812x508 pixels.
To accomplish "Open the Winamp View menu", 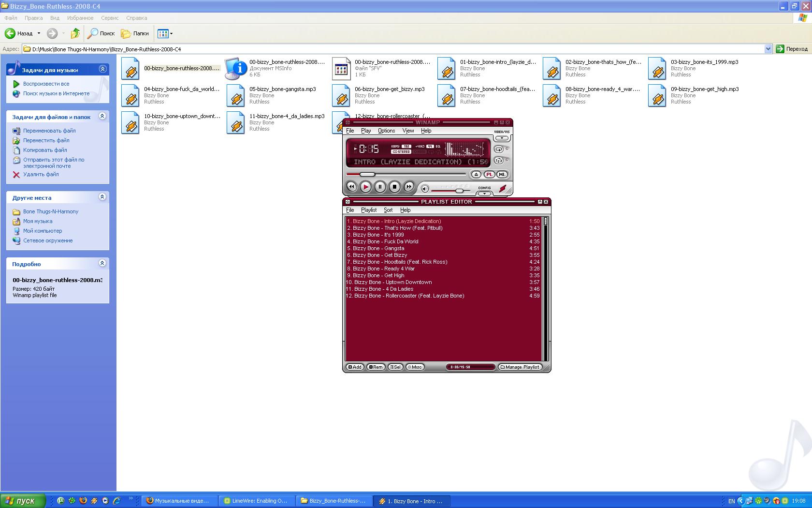I will [408, 131].
